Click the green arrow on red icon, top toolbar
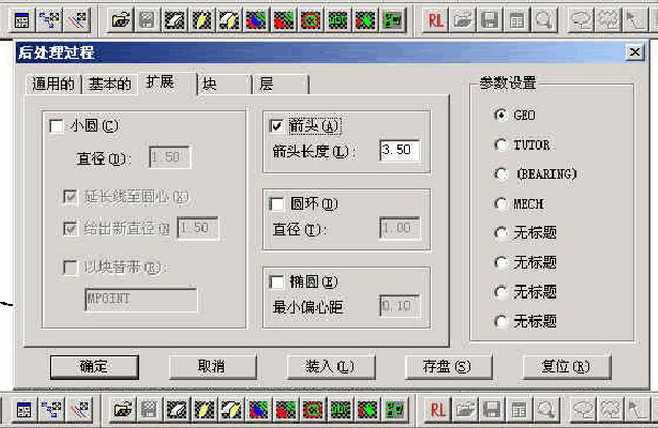658x428 pixels. (365, 20)
